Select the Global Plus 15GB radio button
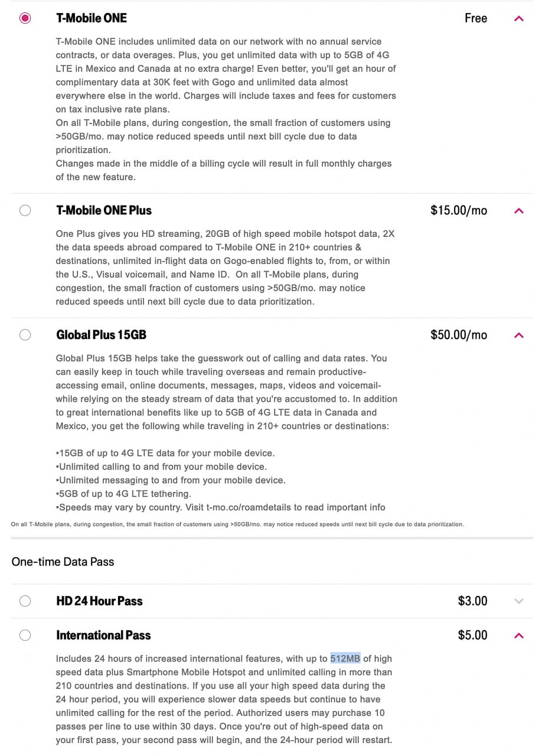This screenshot has width=539, height=756. tap(25, 335)
